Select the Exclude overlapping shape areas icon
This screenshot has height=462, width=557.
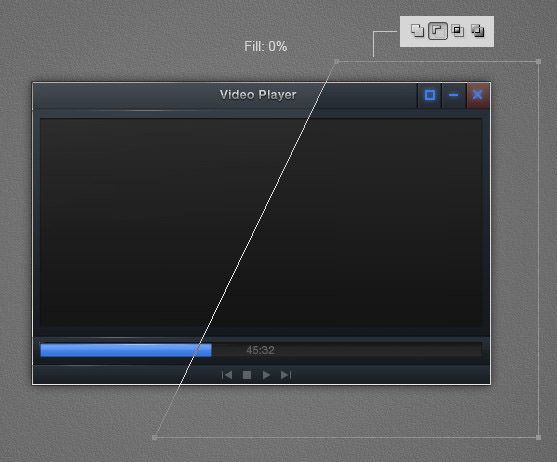click(x=478, y=31)
